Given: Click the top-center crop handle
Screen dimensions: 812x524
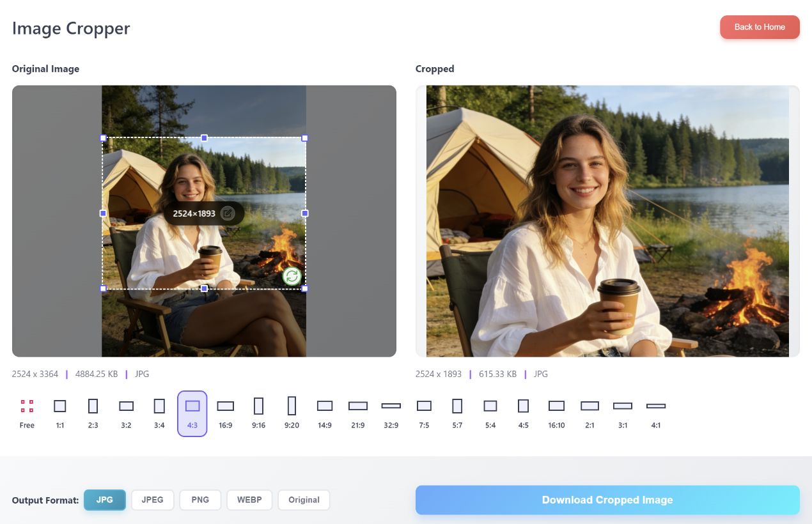Looking at the screenshot, I should [204, 138].
